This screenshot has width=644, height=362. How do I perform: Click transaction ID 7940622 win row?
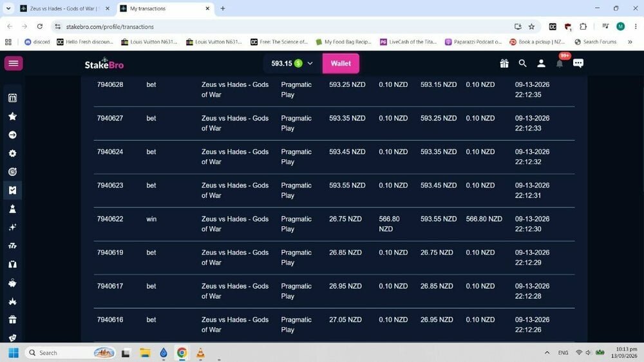[110, 219]
